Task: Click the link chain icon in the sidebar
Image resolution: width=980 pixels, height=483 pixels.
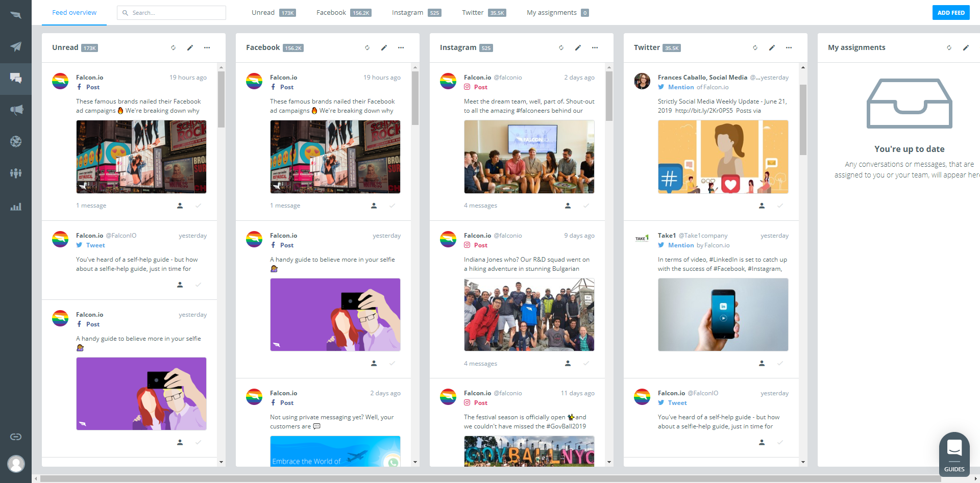Action: [x=16, y=437]
